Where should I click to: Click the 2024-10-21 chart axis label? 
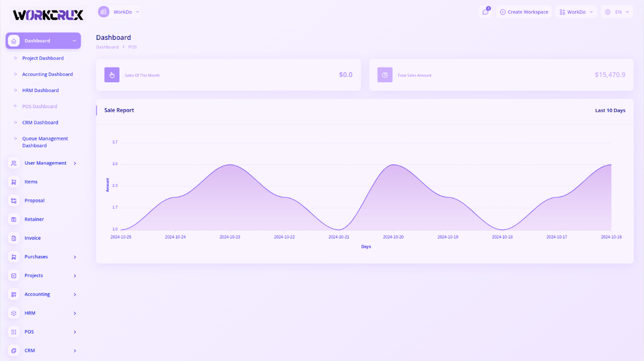coord(339,237)
